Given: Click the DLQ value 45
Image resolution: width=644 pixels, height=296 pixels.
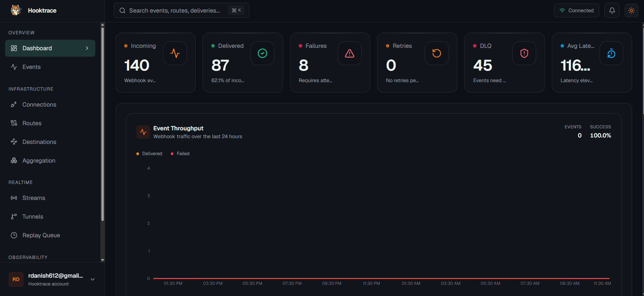Looking at the screenshot, I should pyautogui.click(x=483, y=65).
